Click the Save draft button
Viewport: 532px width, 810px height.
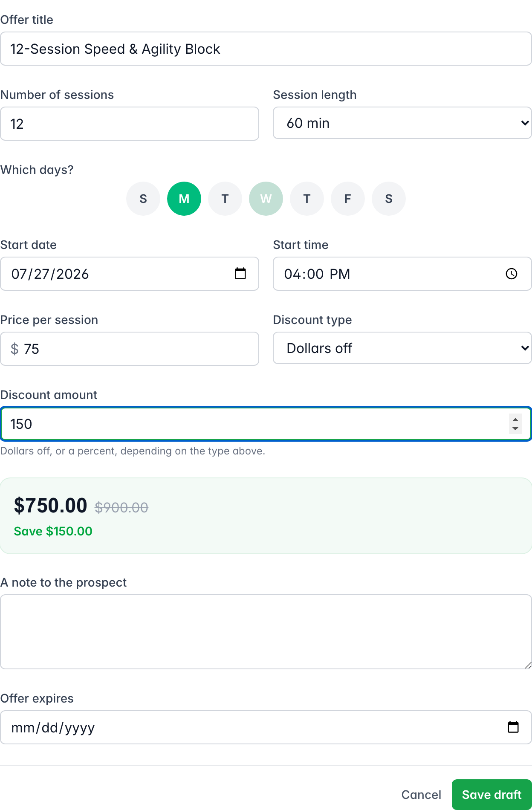[x=492, y=795]
